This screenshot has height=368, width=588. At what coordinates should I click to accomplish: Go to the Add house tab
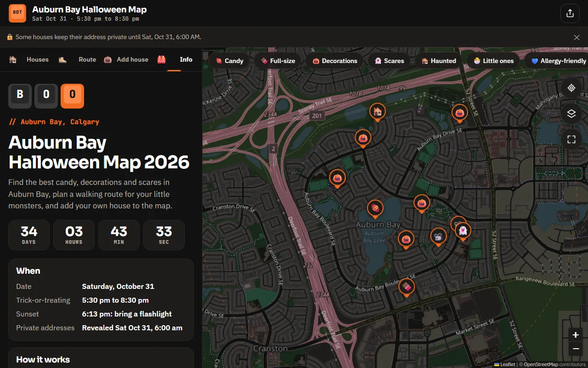tap(126, 59)
